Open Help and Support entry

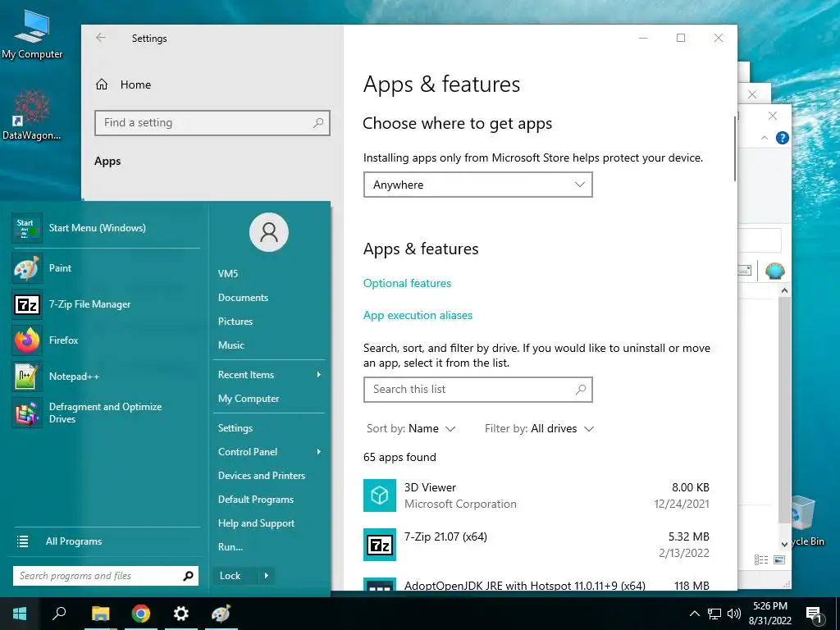pyautogui.click(x=256, y=523)
